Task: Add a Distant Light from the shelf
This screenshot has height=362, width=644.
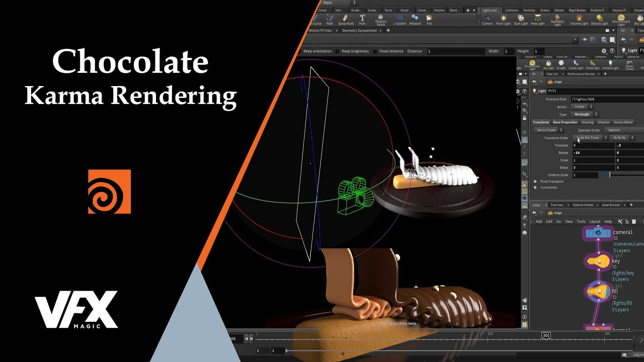Action: (x=599, y=20)
